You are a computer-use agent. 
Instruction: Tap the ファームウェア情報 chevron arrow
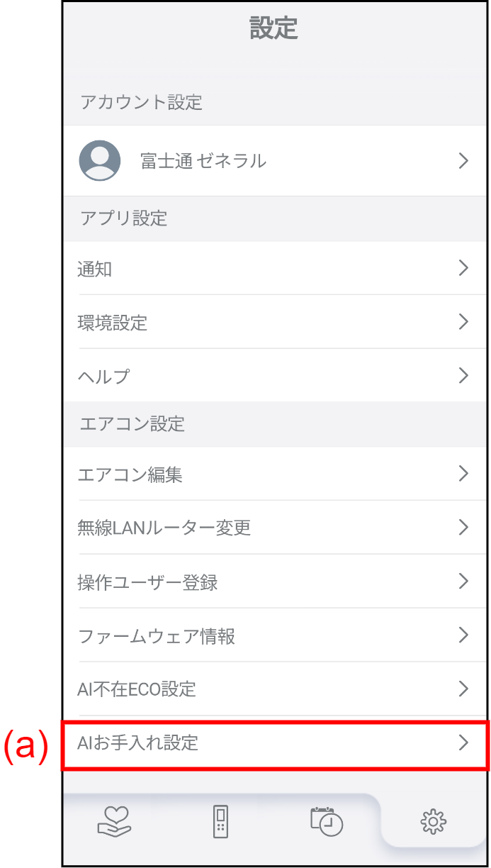pyautogui.click(x=463, y=635)
